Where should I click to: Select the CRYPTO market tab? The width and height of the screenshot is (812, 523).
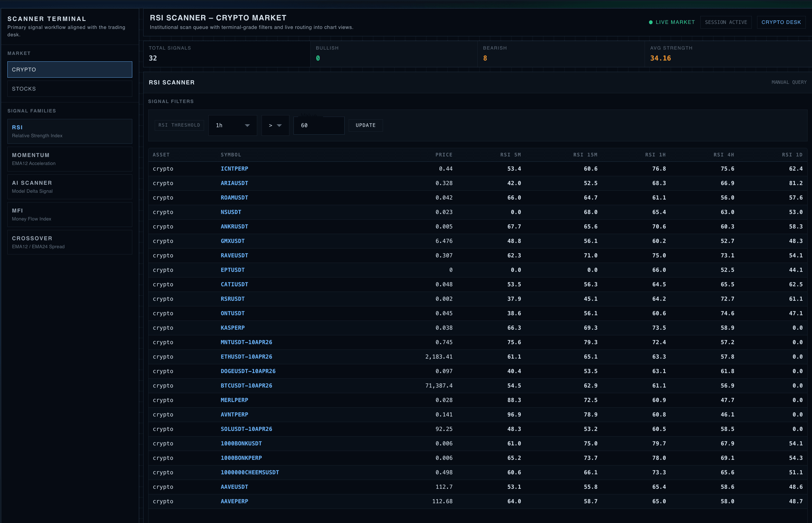(70, 70)
